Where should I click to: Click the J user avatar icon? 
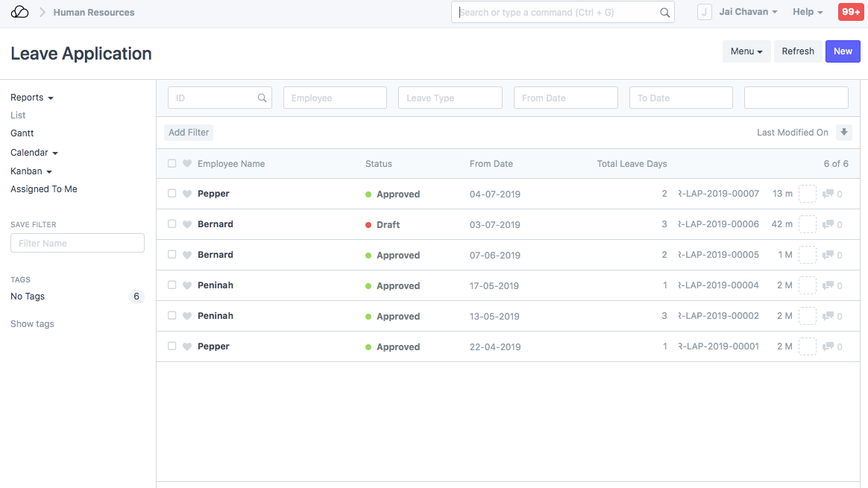pos(704,12)
